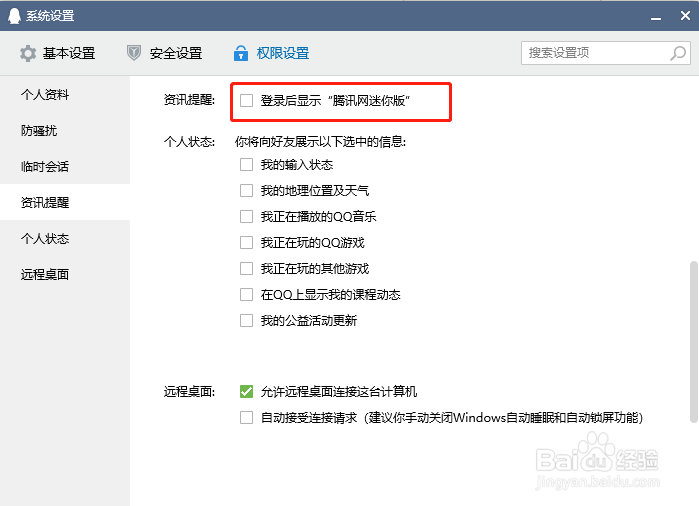Click the gear icon beside 基本设置
Screen dimensions: 699x506
tap(28, 53)
